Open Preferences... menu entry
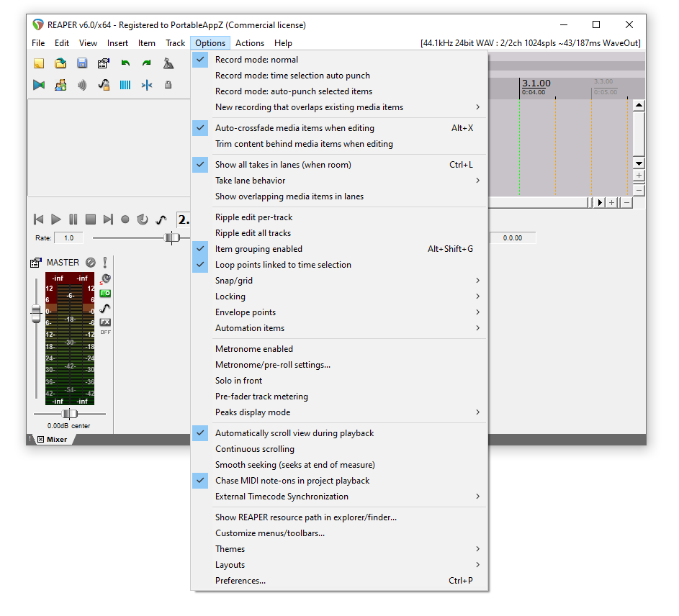 pyautogui.click(x=339, y=581)
